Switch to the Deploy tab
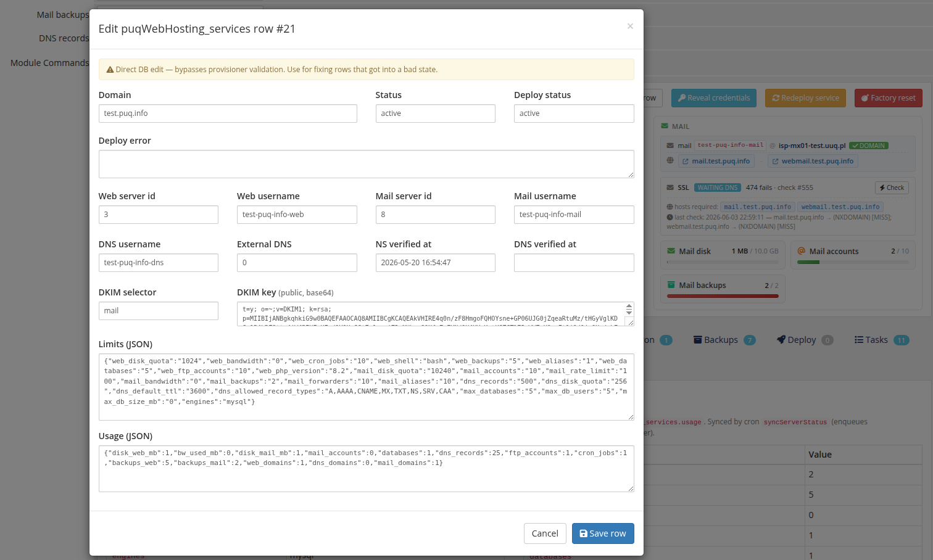This screenshot has height=560, width=933. pos(805,340)
